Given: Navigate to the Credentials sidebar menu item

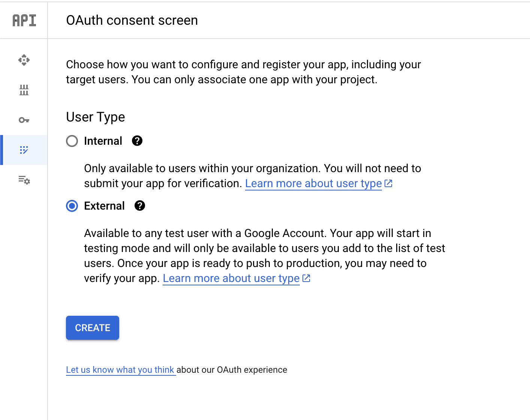Looking at the screenshot, I should 24,120.
